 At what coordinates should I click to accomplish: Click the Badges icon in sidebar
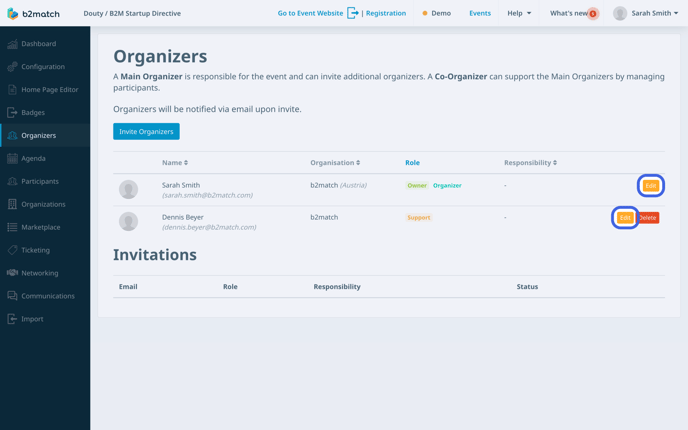12,113
